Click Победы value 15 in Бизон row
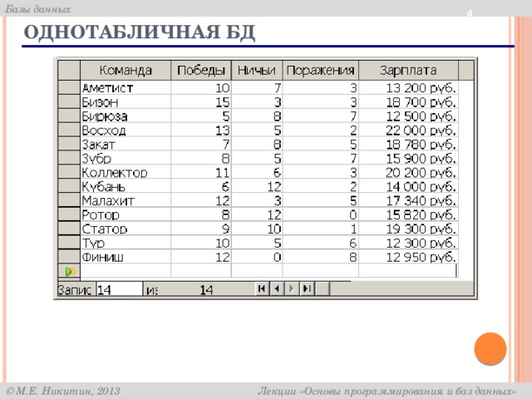Image resolution: width=532 pixels, height=399 pixels. pos(201,102)
